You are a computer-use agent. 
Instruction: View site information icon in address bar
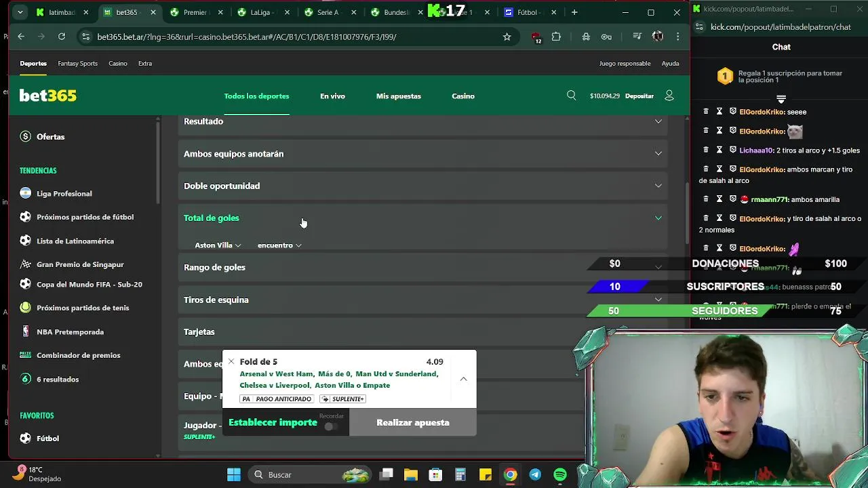[x=85, y=37]
